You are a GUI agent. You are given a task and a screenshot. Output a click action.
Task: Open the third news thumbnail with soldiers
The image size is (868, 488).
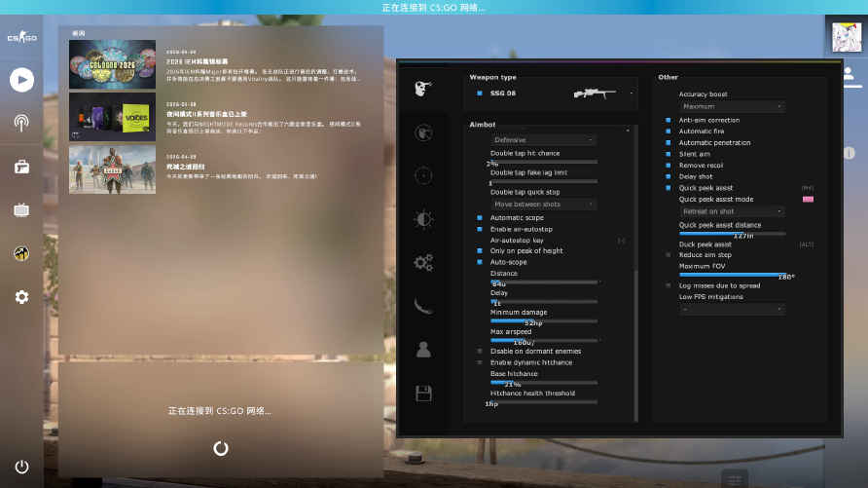pos(112,169)
